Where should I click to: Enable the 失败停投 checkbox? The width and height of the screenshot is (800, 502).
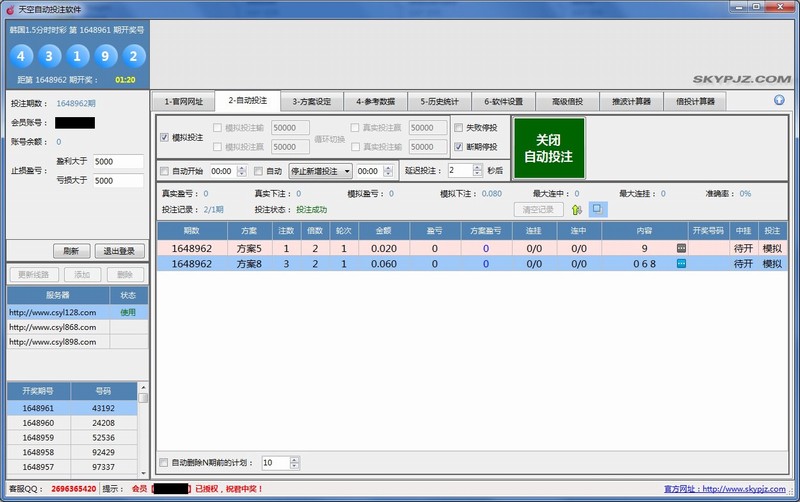(x=459, y=128)
